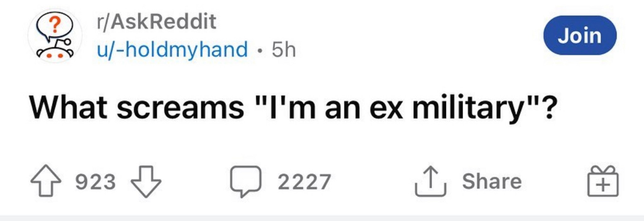Tap the plus sign on the gift box
Viewport: 644px width, 221px height.
tap(602, 185)
